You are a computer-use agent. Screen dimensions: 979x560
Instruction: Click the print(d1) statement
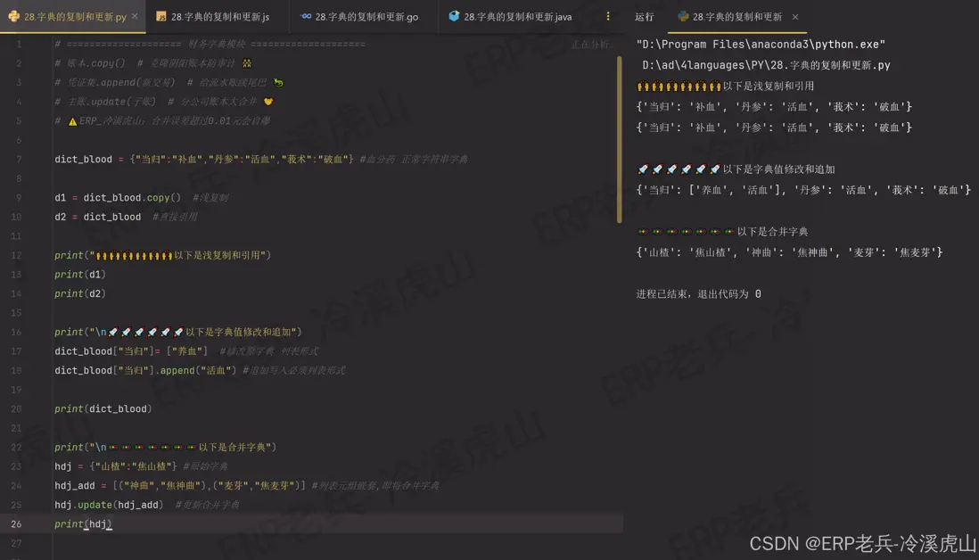point(80,275)
